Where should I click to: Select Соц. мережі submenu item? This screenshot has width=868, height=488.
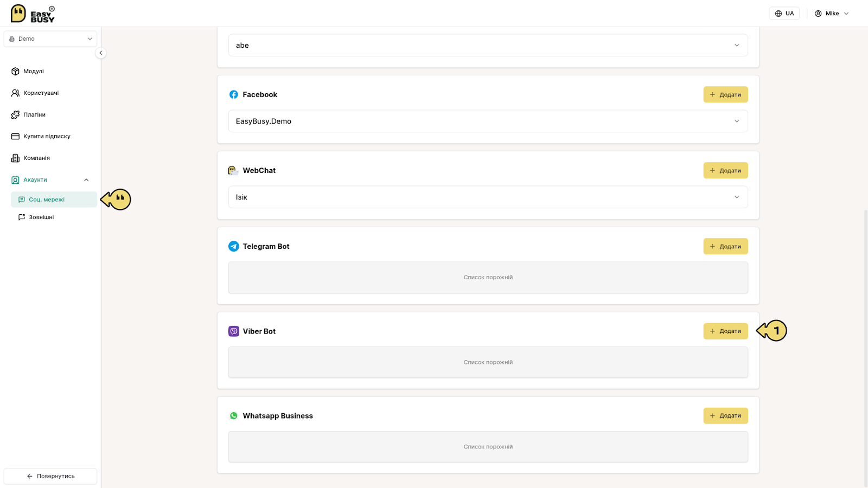(x=54, y=200)
